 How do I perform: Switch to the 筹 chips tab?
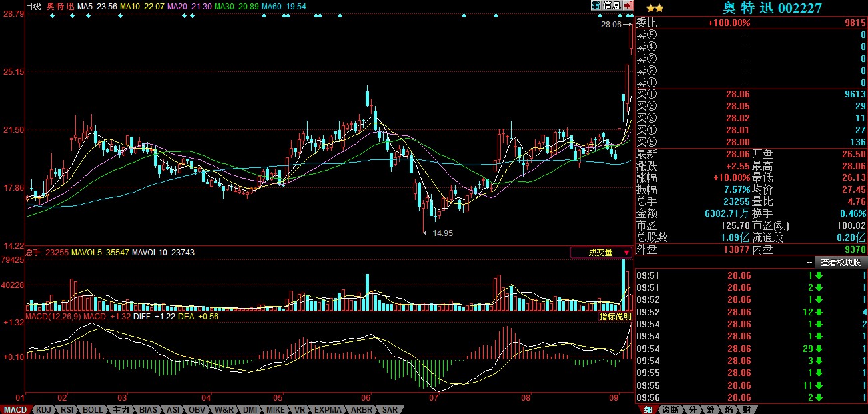coord(710,409)
